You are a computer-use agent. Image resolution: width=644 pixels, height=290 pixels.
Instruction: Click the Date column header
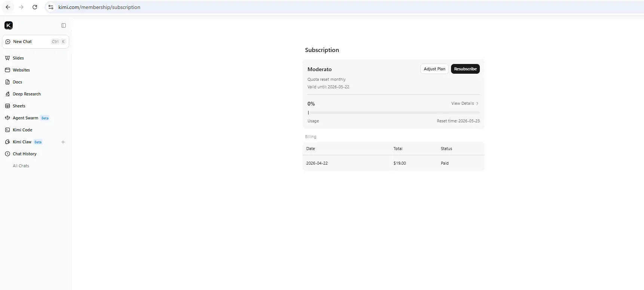310,149
